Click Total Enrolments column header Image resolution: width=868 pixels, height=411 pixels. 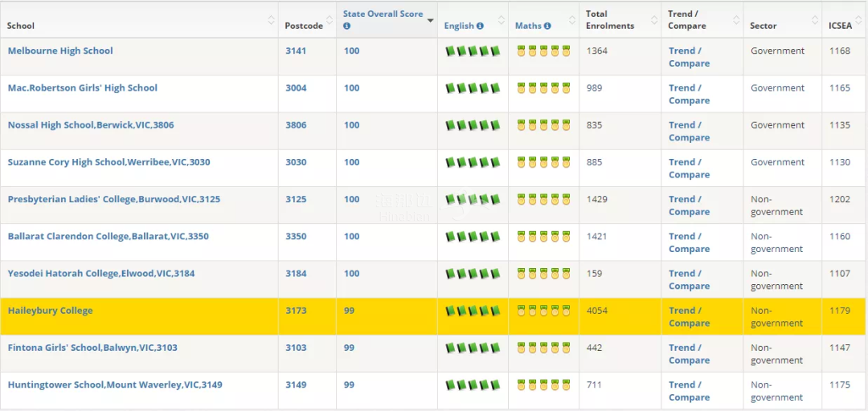tap(610, 20)
